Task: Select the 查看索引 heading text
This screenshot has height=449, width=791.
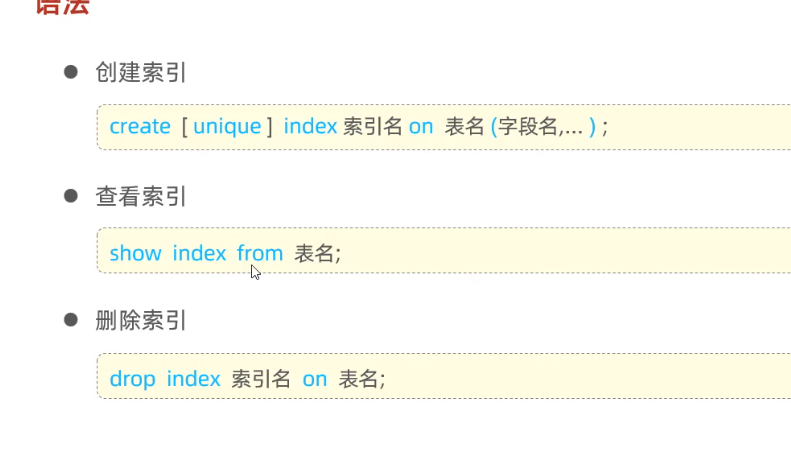Action: (x=141, y=198)
